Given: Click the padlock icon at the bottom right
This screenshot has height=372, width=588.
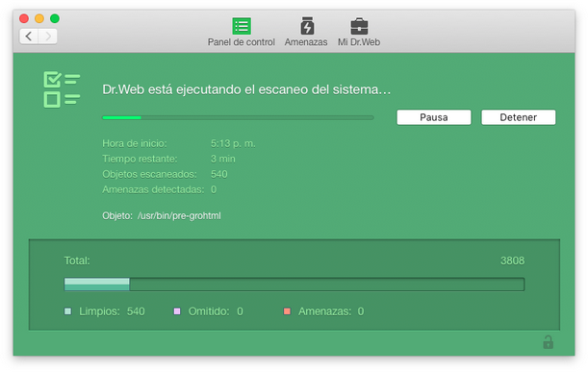Looking at the screenshot, I should [548, 342].
